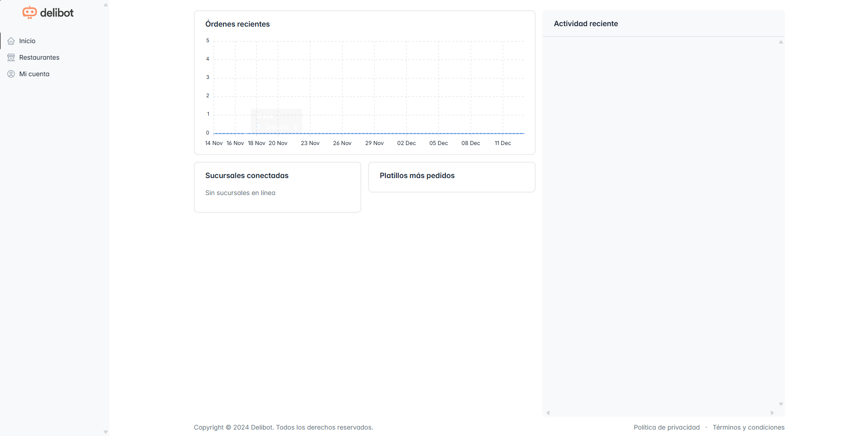Click the home icon beside Inicio
This screenshot has height=436, width=868.
tap(11, 41)
